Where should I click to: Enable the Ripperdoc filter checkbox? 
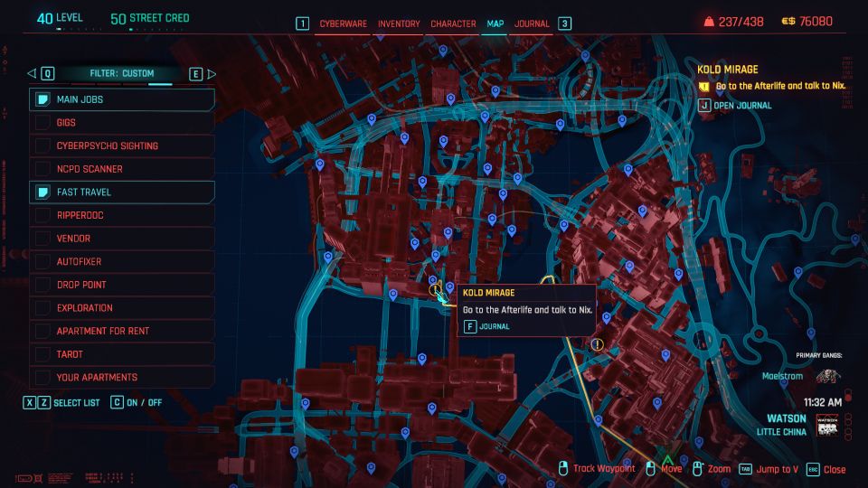pos(42,215)
